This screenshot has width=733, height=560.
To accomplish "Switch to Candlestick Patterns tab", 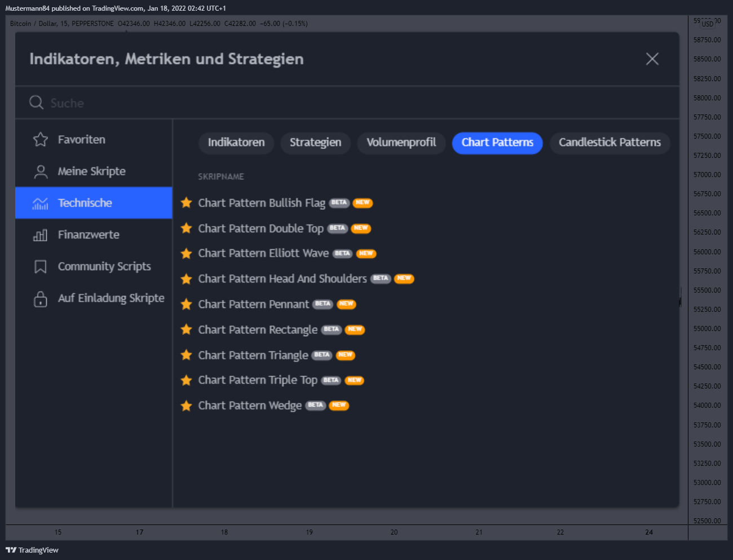I will click(610, 143).
